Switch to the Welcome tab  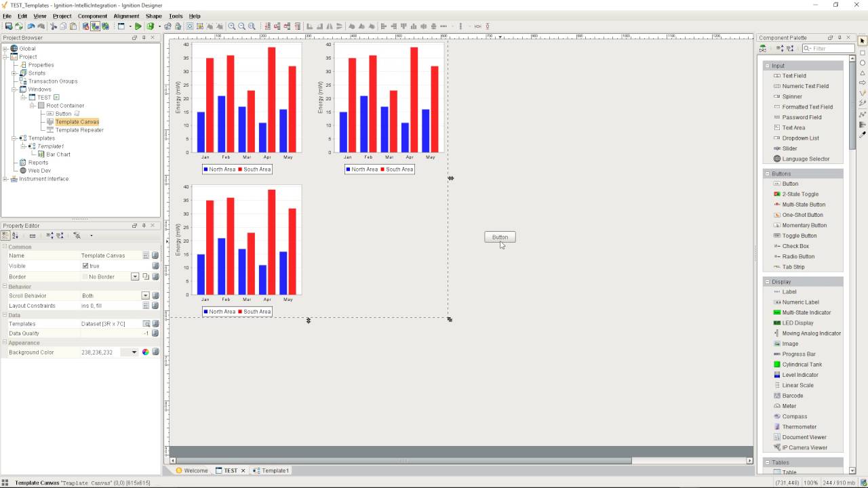coord(192,470)
